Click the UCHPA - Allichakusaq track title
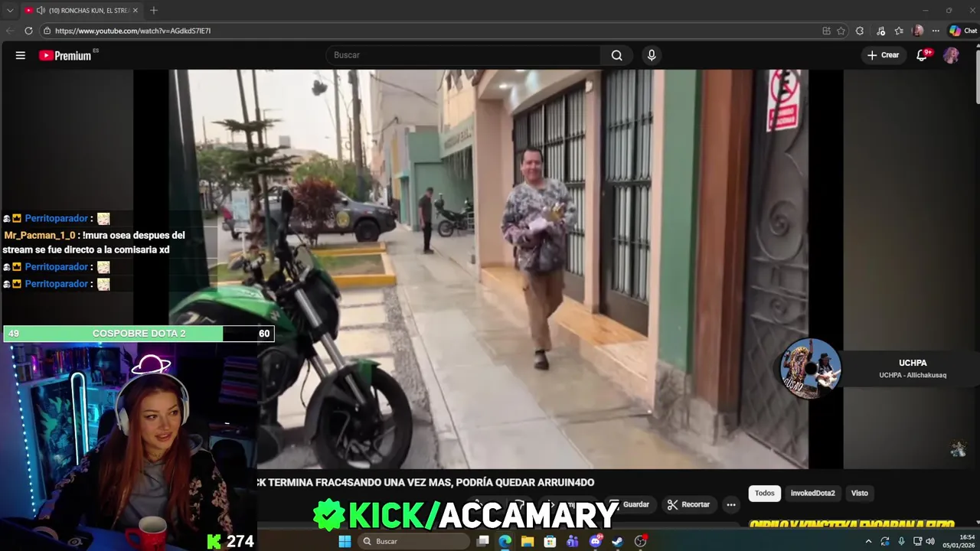The width and height of the screenshot is (980, 551). 913,375
